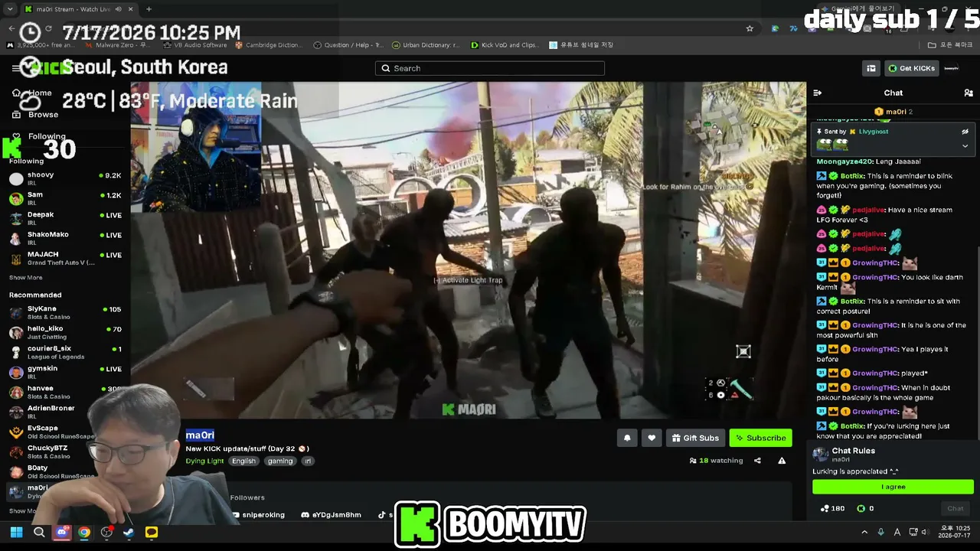The width and height of the screenshot is (980, 551).
Task: Bookmark this page with the star icon
Action: pyautogui.click(x=750, y=28)
